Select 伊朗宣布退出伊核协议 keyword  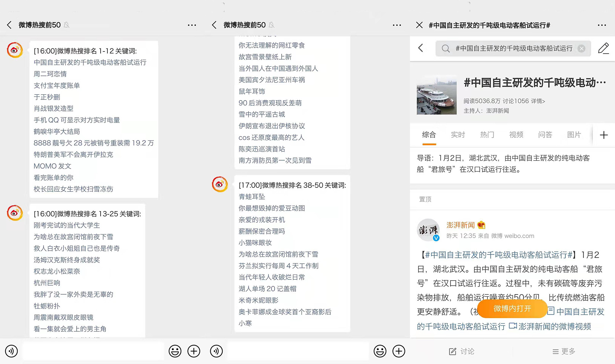point(272,126)
